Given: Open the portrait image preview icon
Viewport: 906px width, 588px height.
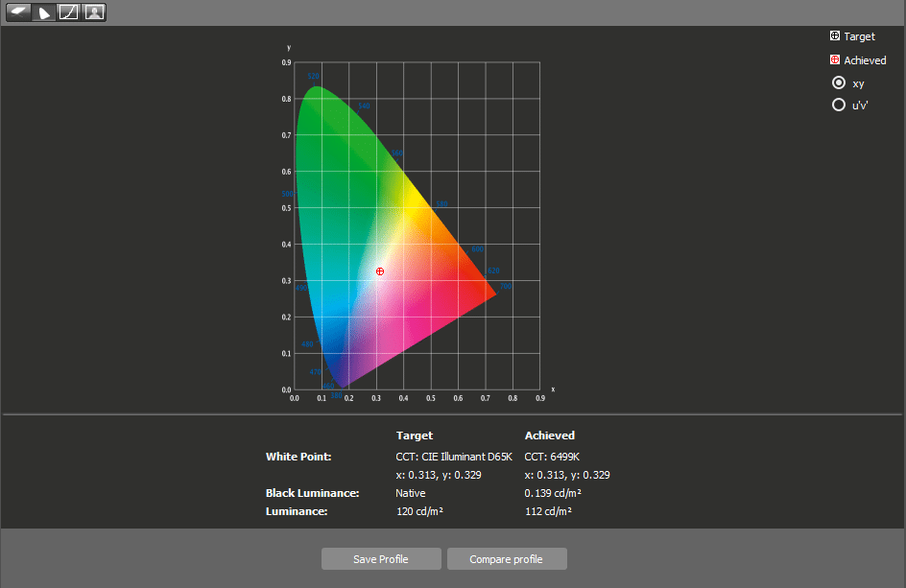Looking at the screenshot, I should 94,12.
